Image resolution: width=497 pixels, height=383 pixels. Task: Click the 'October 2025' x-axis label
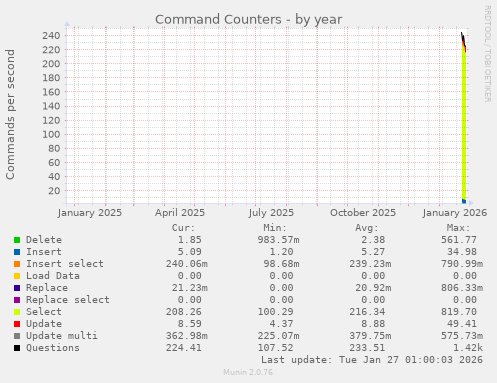click(x=363, y=213)
